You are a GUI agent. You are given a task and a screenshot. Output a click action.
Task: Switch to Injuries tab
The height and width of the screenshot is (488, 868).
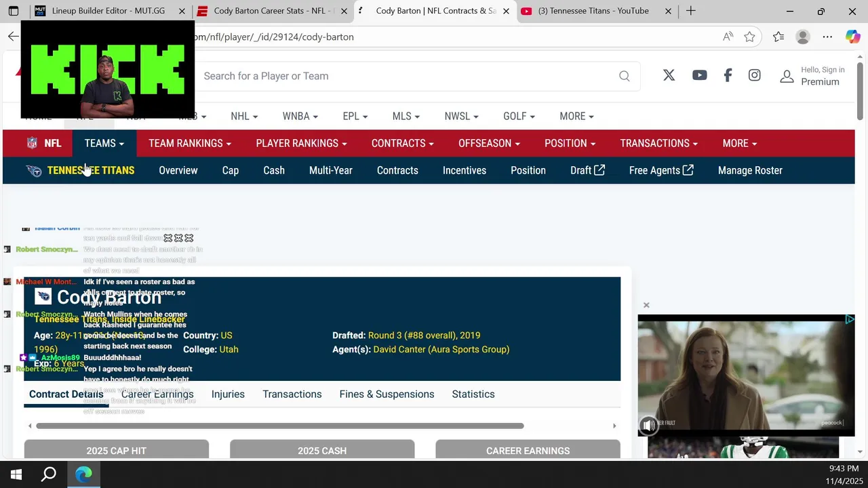point(228,394)
